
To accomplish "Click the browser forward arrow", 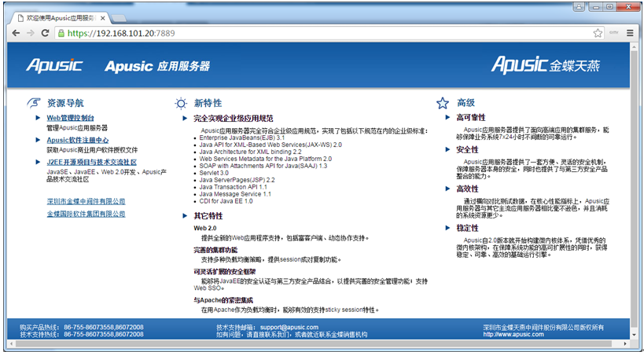I will coord(31,33).
